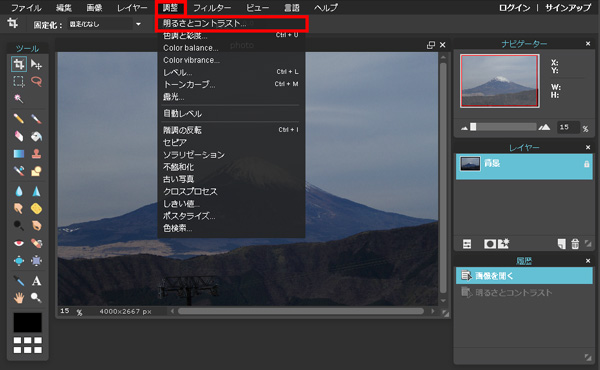Select the Crop tool in the toolbox
This screenshot has width=600, height=370.
point(18,64)
